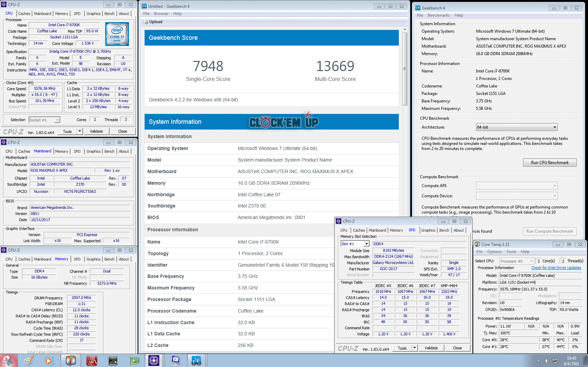Open the Snipping Tool taskbar icon
Image resolution: width=588 pixels, height=367 pixels.
[x=7, y=361]
